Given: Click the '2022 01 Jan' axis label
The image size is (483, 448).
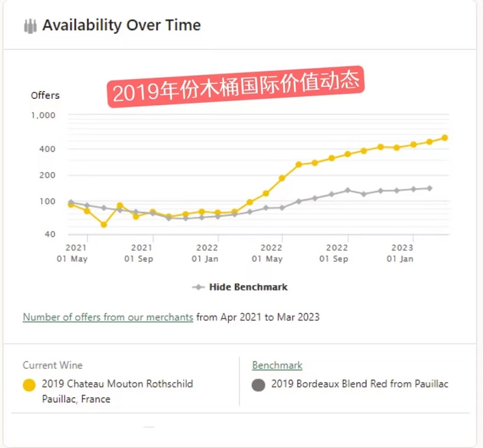Looking at the screenshot, I should pos(205,253).
